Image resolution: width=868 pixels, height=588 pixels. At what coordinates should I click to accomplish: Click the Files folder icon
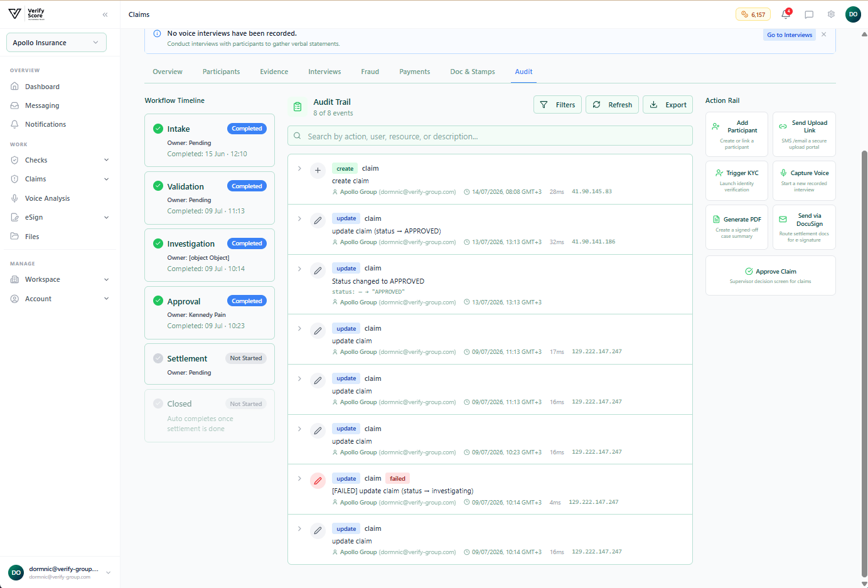14,237
